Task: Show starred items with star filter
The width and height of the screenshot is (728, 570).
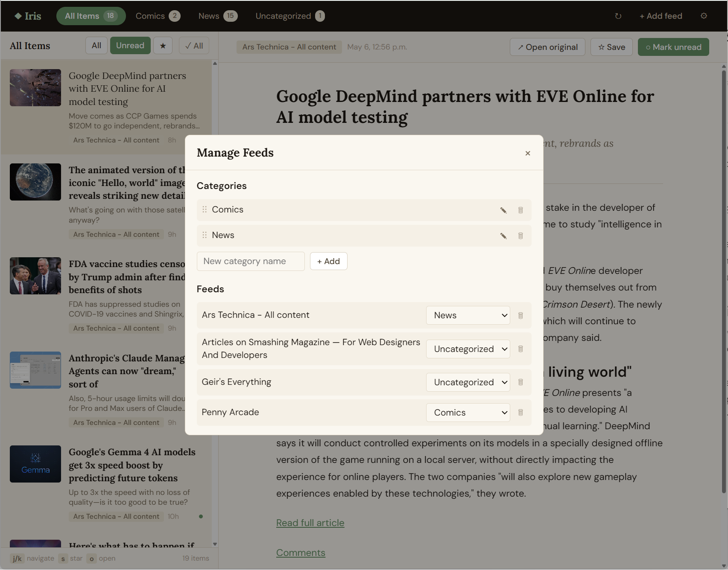Action: [163, 46]
